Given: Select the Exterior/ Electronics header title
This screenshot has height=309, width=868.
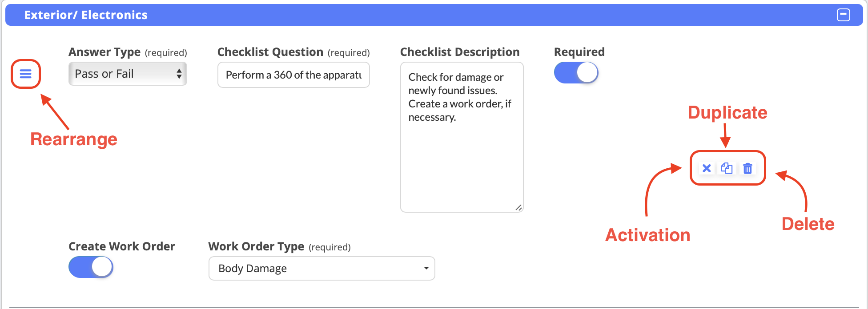Looking at the screenshot, I should (86, 15).
